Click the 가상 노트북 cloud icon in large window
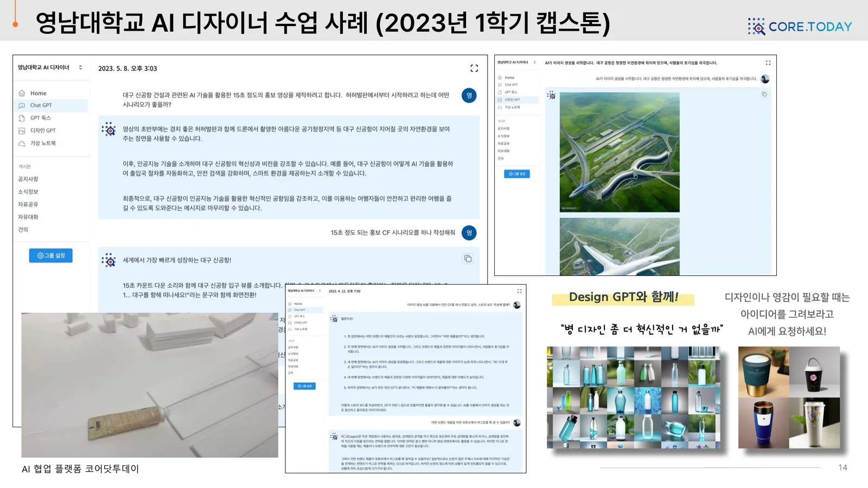The image size is (868, 488). 22,144
